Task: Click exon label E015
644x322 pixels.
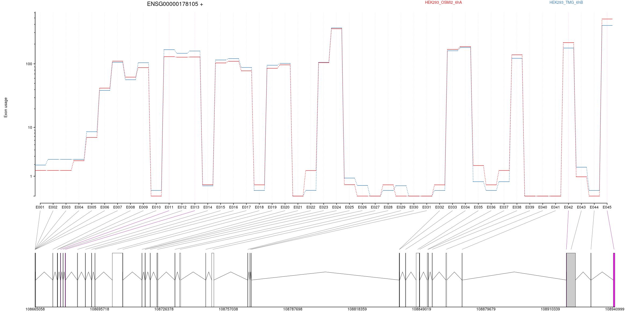Action: [221, 207]
